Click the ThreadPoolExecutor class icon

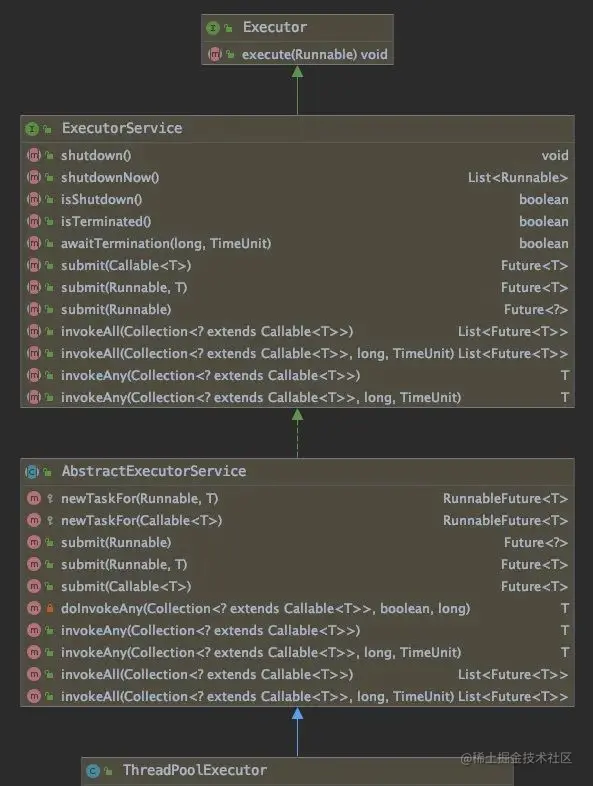(93, 770)
